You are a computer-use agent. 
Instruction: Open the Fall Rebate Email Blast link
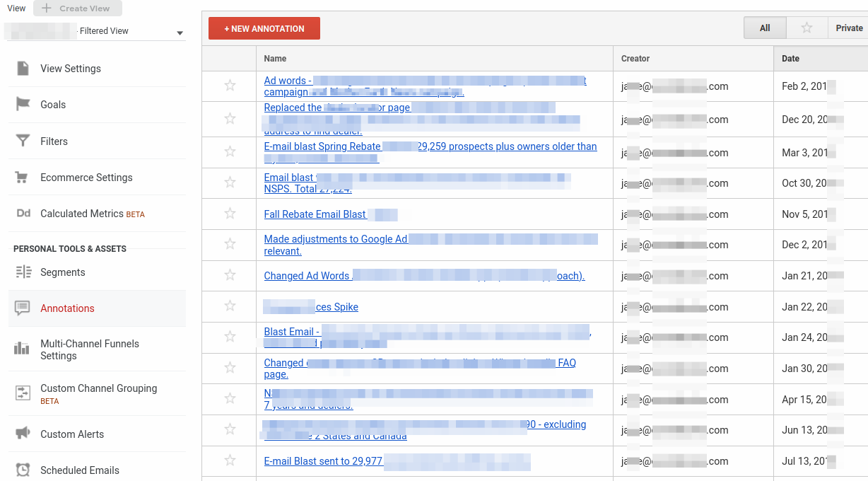click(x=315, y=214)
